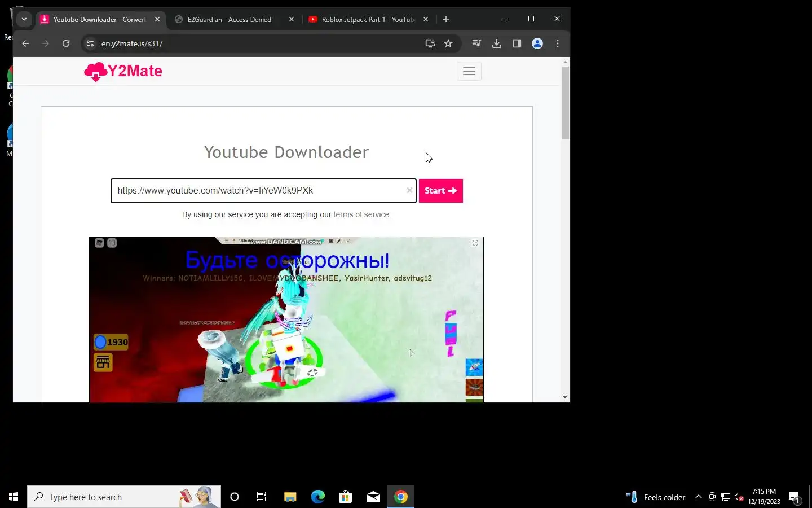Open a new browser tab
Viewport: 812px width, 508px height.
point(446,19)
